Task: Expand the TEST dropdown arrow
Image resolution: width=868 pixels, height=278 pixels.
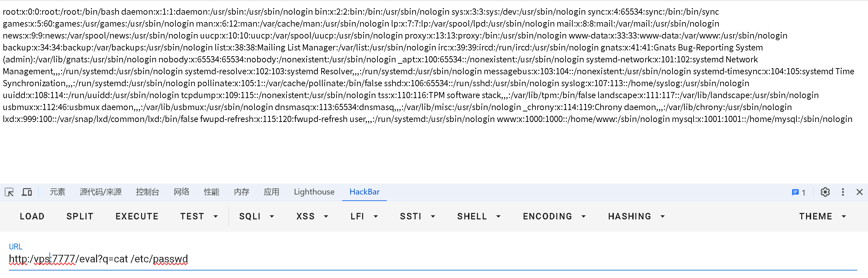Action: point(216,216)
